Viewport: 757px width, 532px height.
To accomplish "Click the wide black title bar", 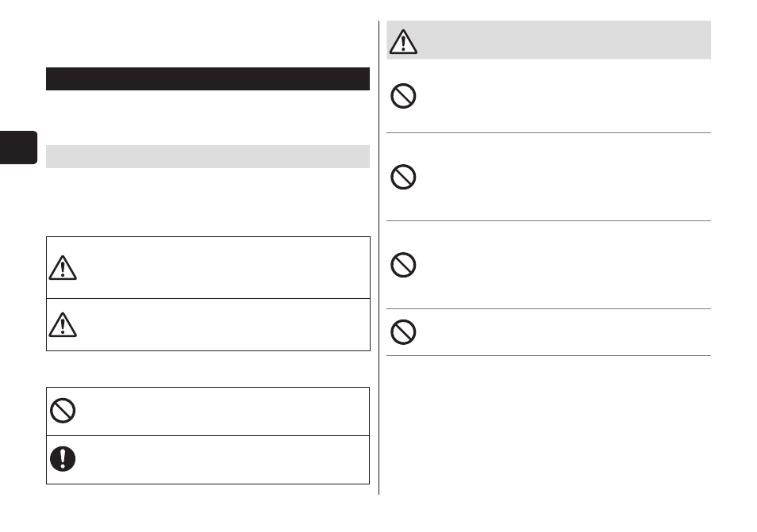I will coord(208,78).
